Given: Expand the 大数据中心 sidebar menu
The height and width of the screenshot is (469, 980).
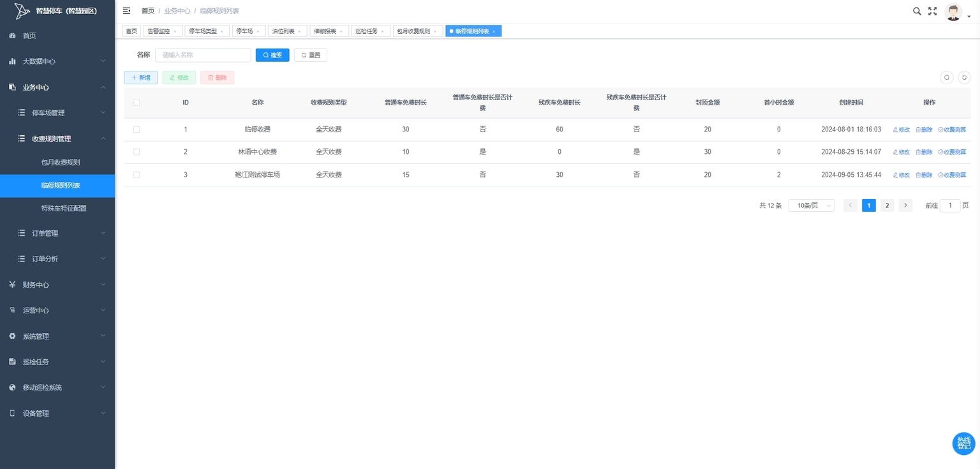Looking at the screenshot, I should 57,61.
